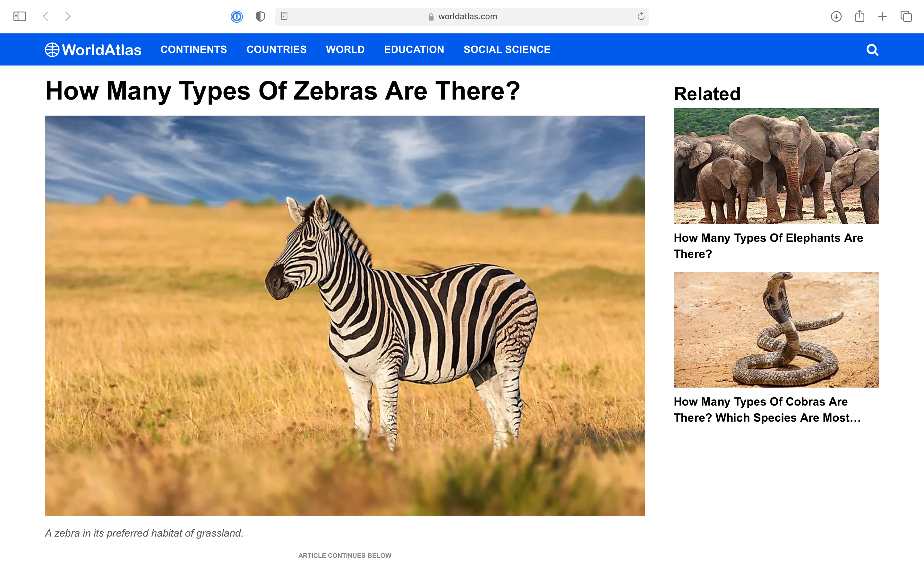Open the Share icon in toolbar

860,16
